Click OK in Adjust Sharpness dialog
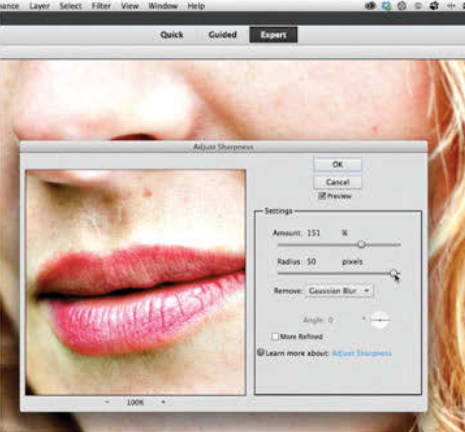Viewport: 465px width, 432px height. tap(337, 164)
